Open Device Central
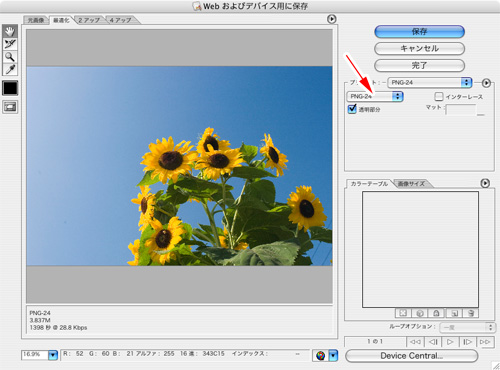 coord(412,356)
